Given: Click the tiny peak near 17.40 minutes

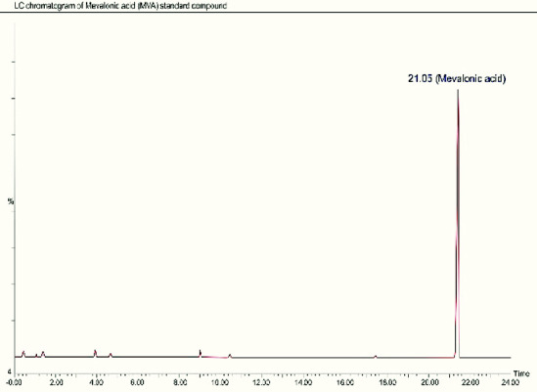Looking at the screenshot, I should [x=376, y=357].
